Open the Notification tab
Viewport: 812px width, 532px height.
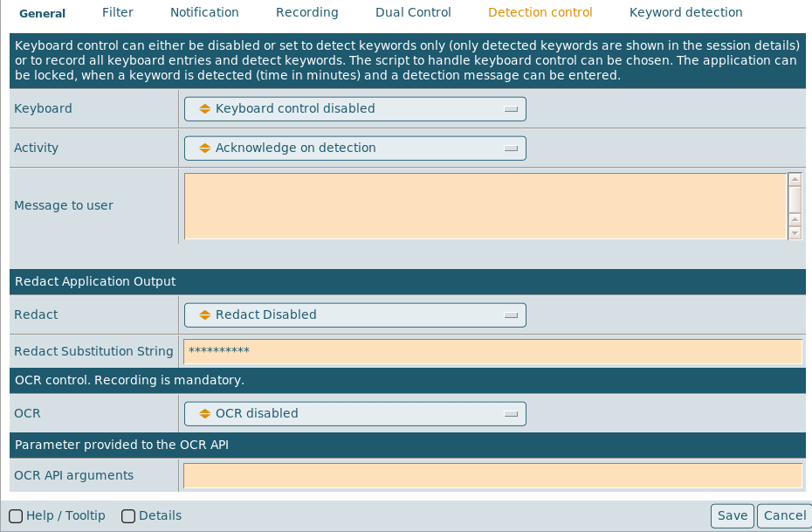(204, 13)
